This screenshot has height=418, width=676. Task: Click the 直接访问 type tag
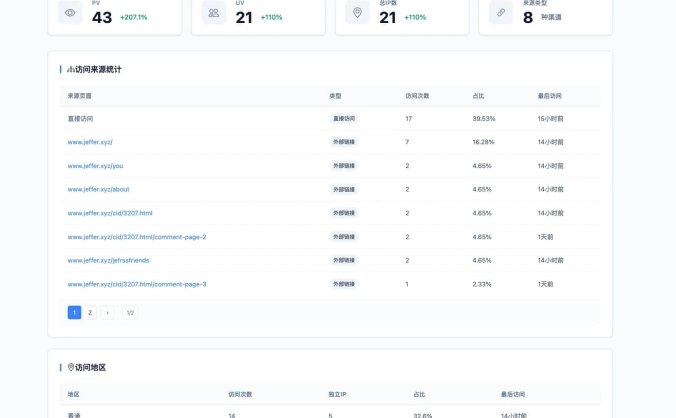[343, 118]
